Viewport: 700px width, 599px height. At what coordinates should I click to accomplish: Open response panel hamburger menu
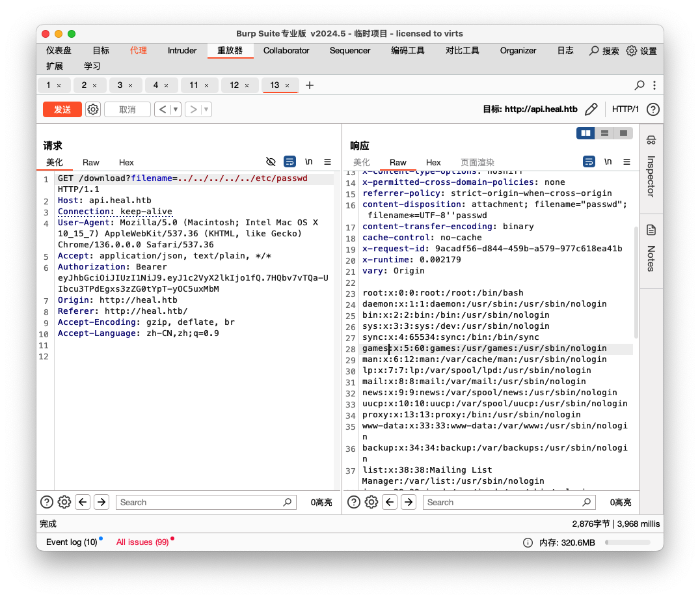[626, 161]
